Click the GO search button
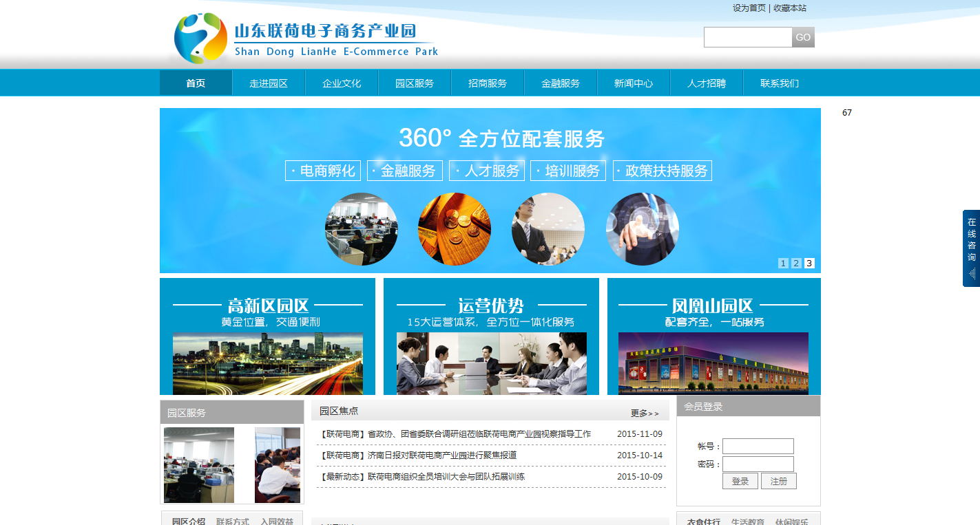Screen dimensions: 980x525 (803, 37)
